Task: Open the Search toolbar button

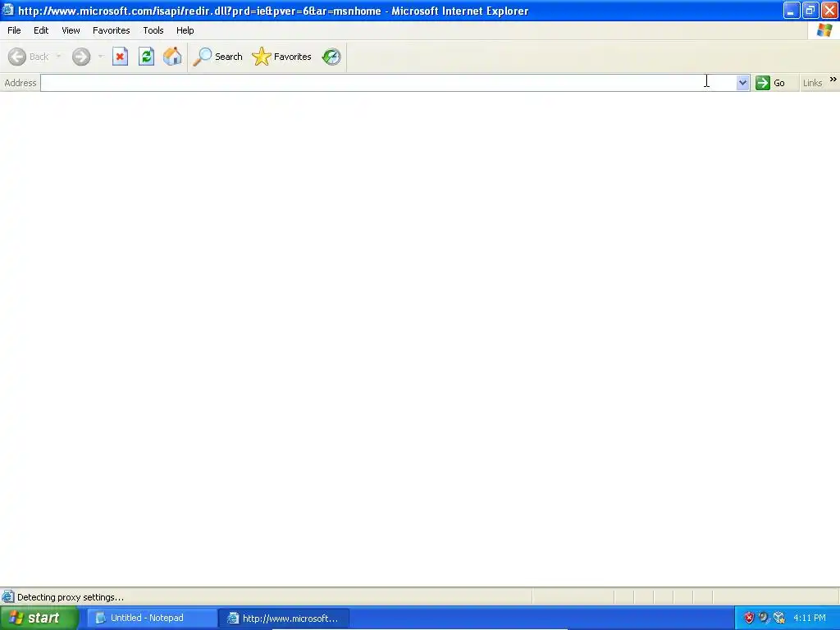Action: pyautogui.click(x=218, y=57)
